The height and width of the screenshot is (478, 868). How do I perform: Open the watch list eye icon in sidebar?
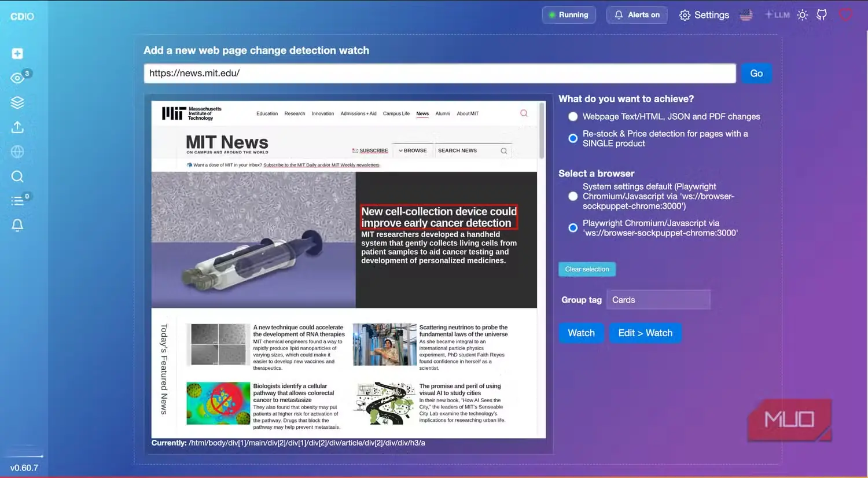pos(17,78)
